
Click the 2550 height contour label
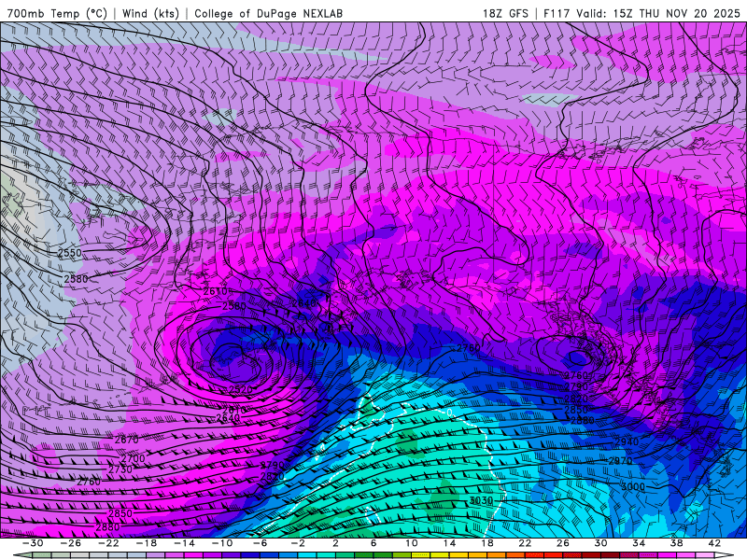[69, 252]
